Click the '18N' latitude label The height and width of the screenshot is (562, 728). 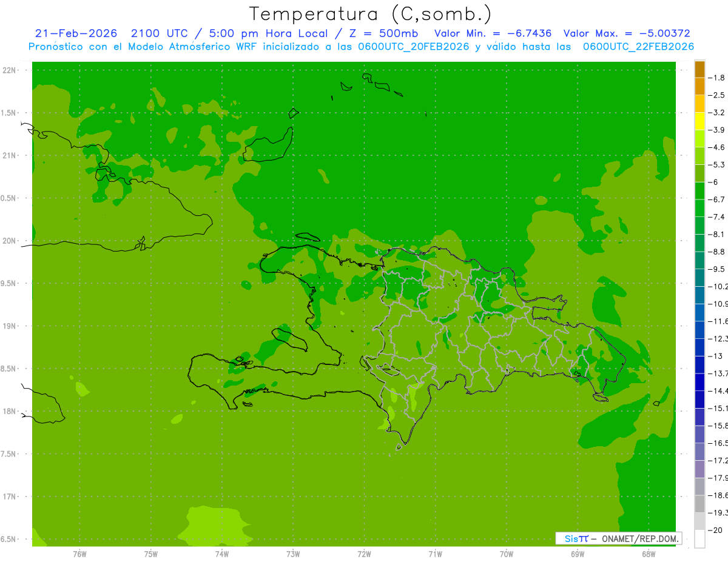pos(10,411)
